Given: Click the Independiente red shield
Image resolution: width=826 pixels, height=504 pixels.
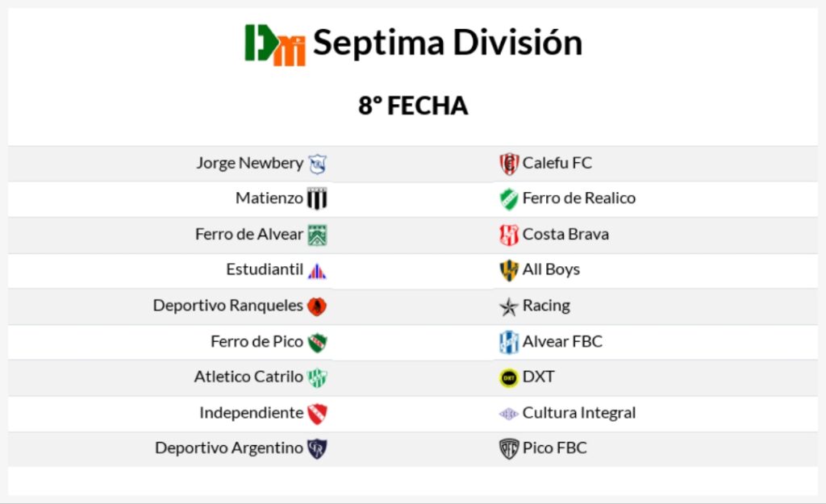Looking at the screenshot, I should (317, 414).
